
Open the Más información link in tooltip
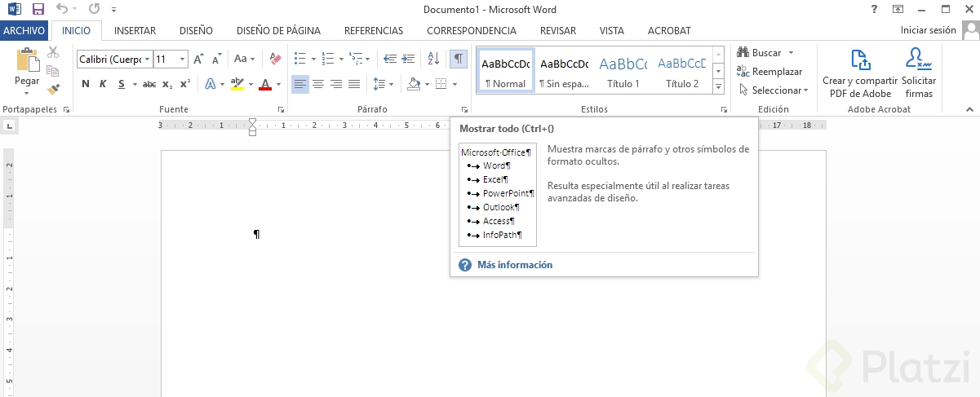(x=515, y=265)
